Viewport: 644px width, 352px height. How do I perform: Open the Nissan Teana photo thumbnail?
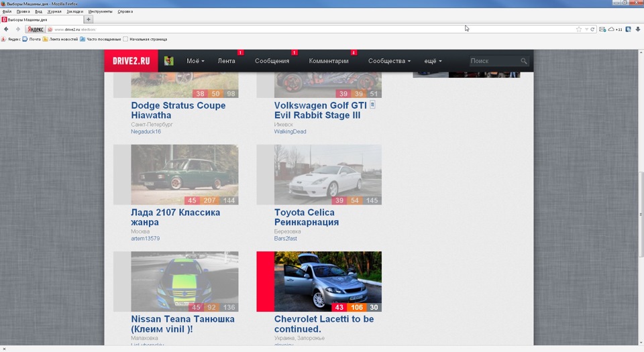point(184,282)
